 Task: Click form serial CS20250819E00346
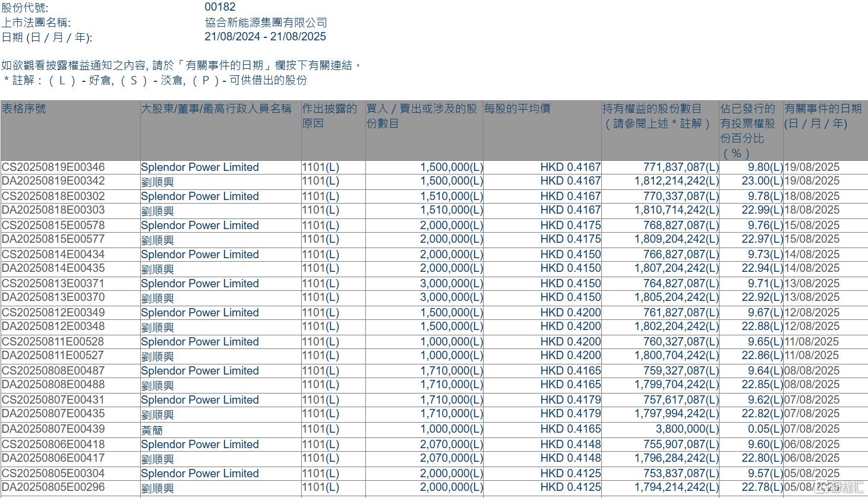(x=53, y=167)
